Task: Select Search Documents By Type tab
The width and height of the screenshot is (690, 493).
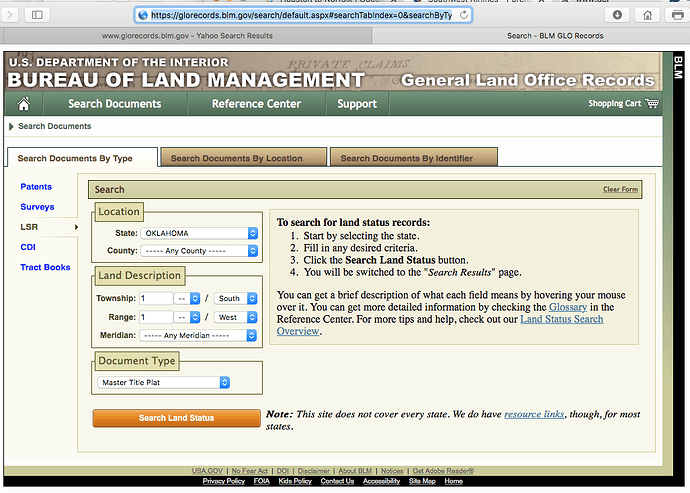Action: (82, 158)
